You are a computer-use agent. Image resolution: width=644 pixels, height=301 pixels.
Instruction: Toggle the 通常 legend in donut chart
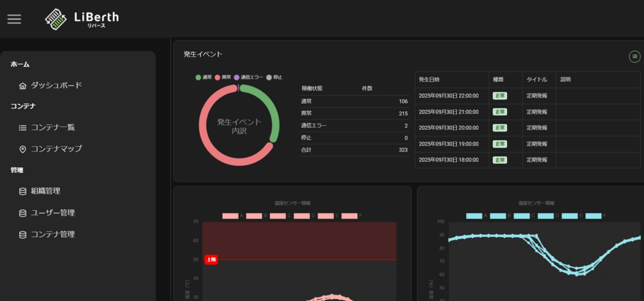point(204,77)
